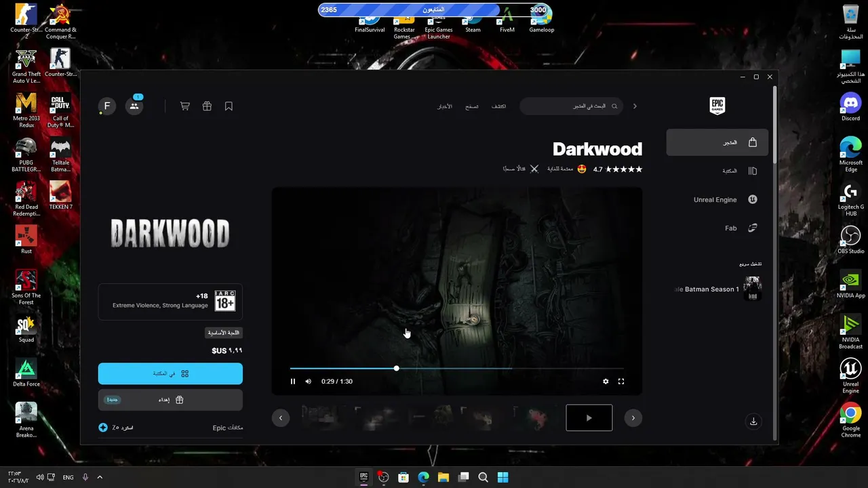The height and width of the screenshot is (488, 868).
Task: Click the store search field
Action: click(x=571, y=106)
